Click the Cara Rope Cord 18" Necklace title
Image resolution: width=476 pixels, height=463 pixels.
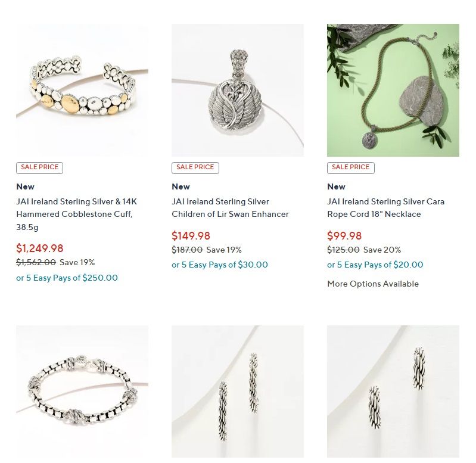pyautogui.click(x=386, y=208)
